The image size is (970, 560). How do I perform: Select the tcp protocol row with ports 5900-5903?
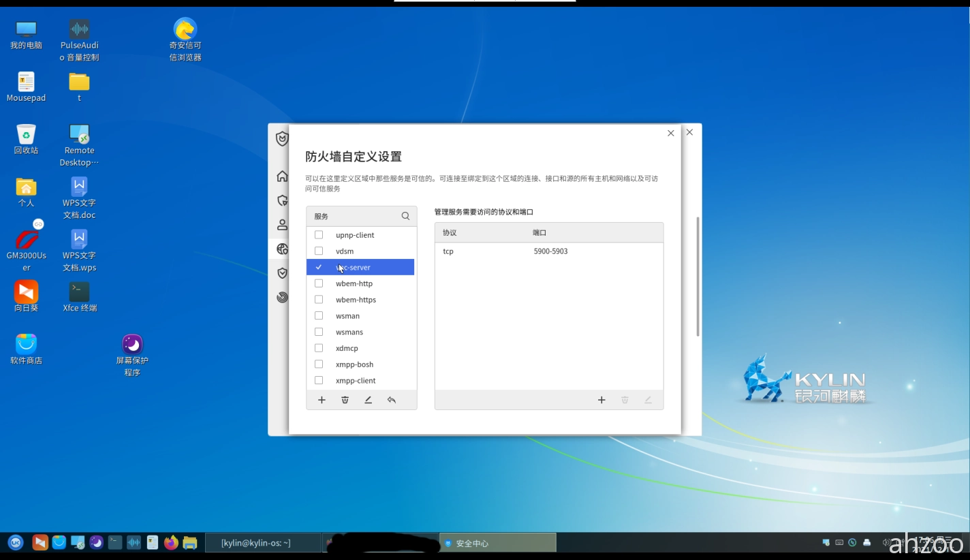point(548,251)
